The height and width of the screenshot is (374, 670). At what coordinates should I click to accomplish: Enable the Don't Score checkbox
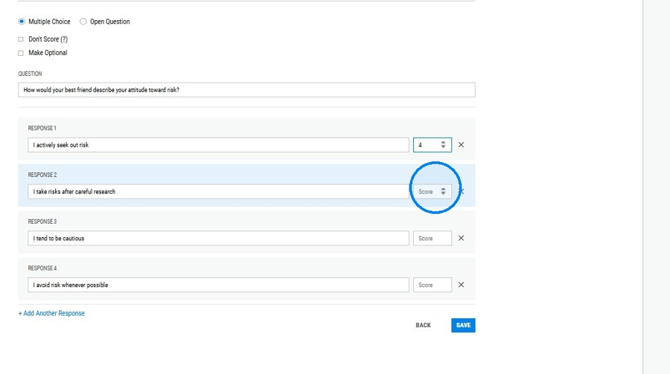(21, 39)
